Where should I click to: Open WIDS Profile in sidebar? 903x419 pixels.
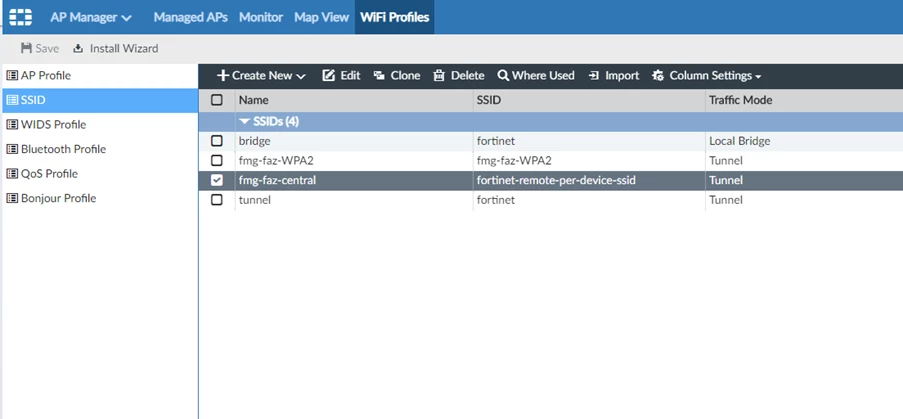45,124
